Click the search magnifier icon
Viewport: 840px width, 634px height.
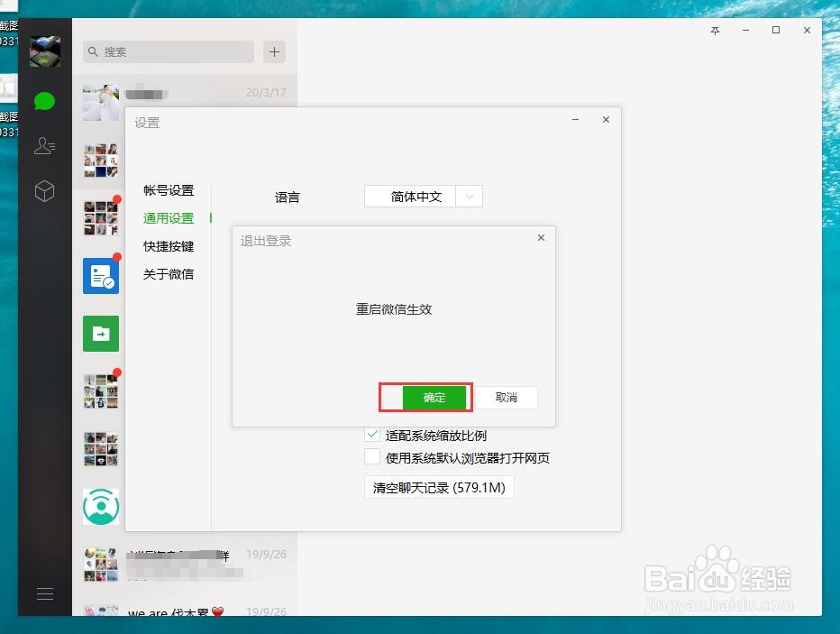click(93, 51)
